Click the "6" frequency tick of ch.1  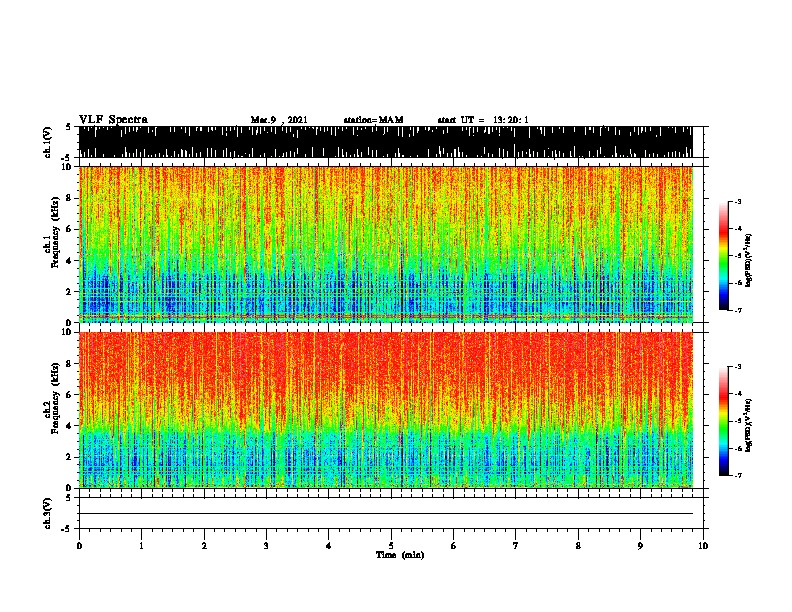70,229
